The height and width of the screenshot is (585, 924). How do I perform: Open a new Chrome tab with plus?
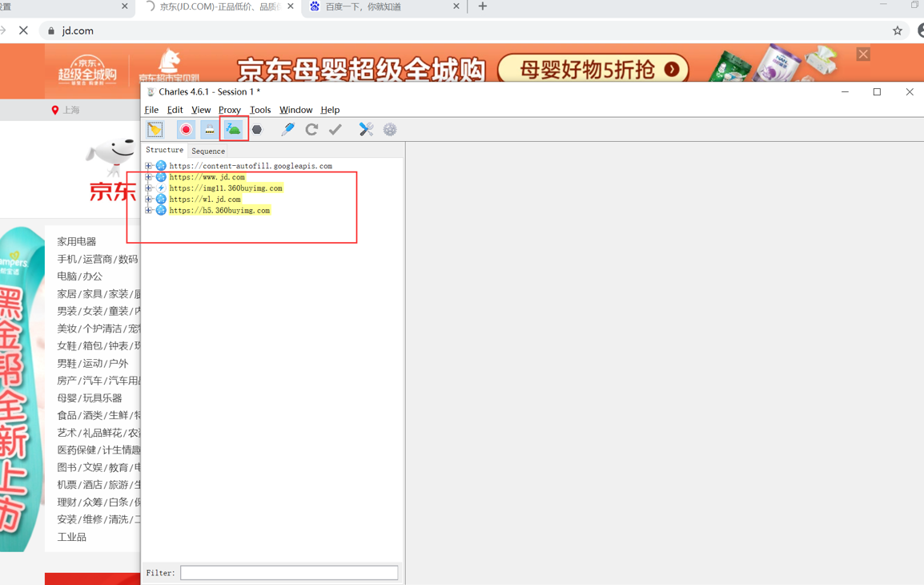pos(483,6)
